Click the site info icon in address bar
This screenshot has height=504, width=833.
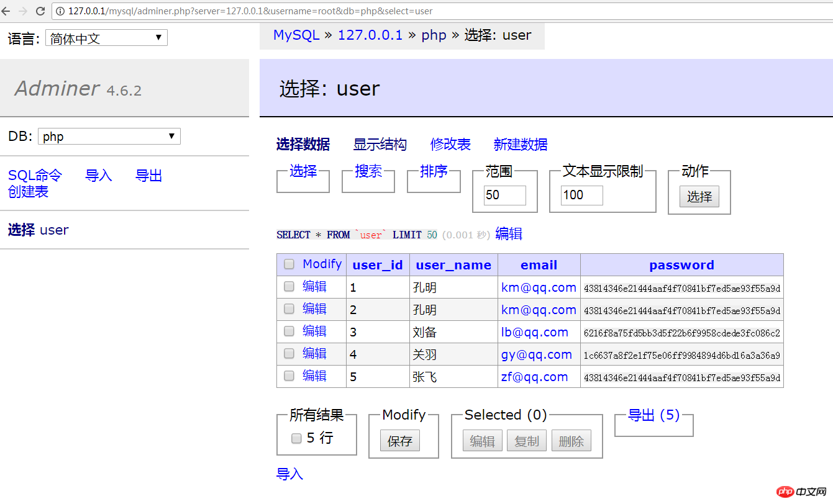(61, 11)
